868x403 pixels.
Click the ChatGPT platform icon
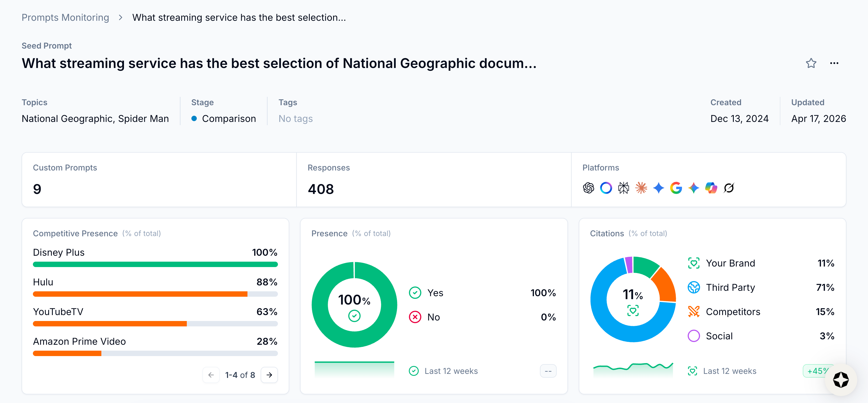pos(588,188)
